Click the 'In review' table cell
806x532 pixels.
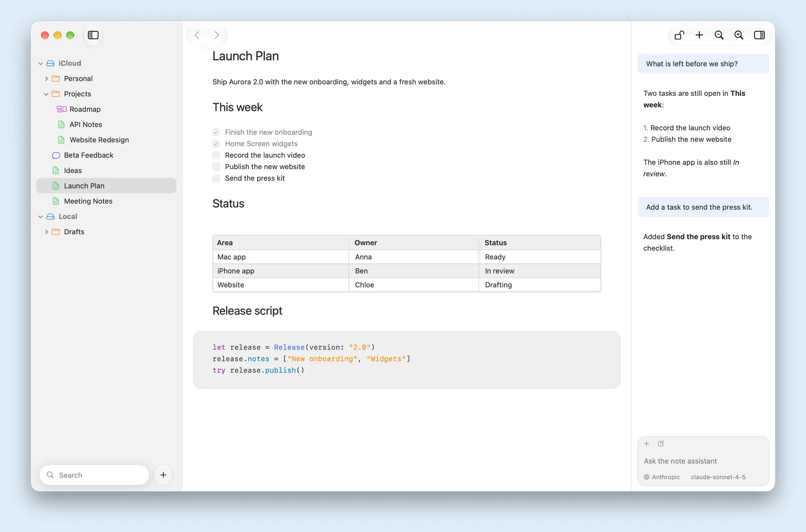[x=540, y=271]
